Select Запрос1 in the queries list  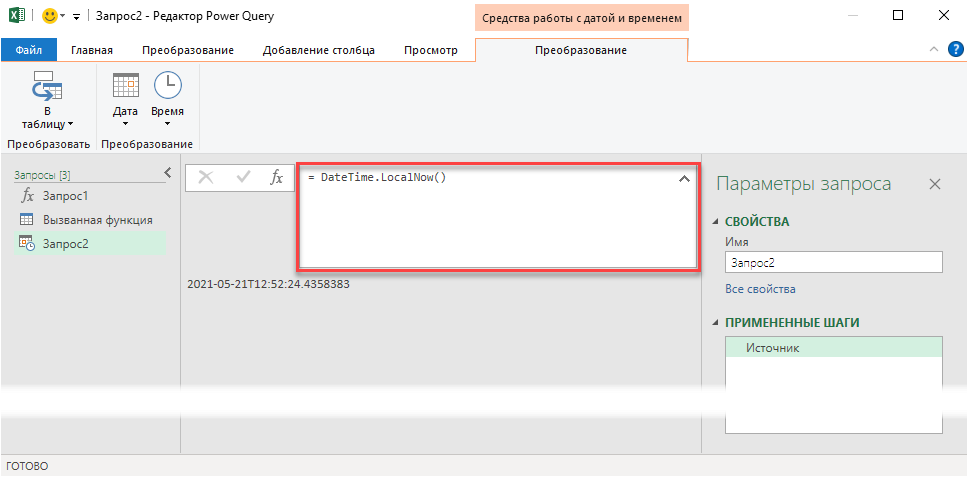(x=65, y=196)
